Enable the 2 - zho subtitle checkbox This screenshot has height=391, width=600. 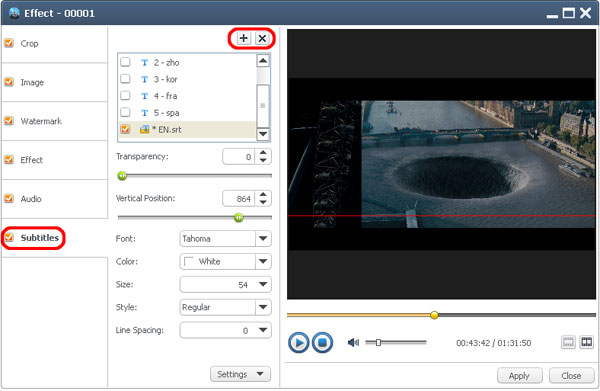pyautogui.click(x=125, y=62)
